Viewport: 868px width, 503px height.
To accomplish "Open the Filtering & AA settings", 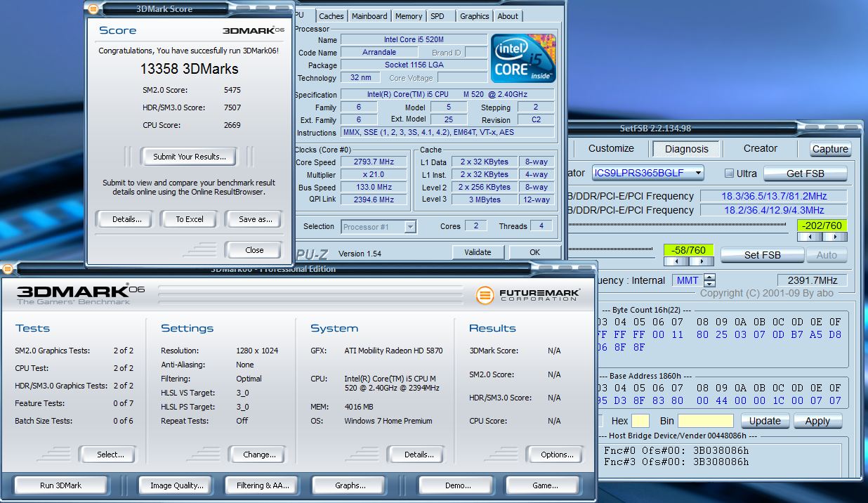I will [263, 485].
